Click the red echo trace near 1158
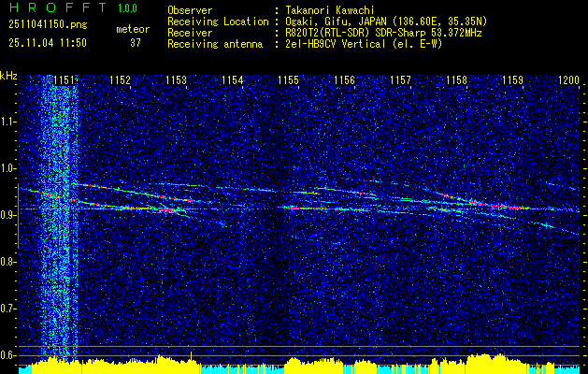Screen dimensions: 588x374 tap(483, 201)
